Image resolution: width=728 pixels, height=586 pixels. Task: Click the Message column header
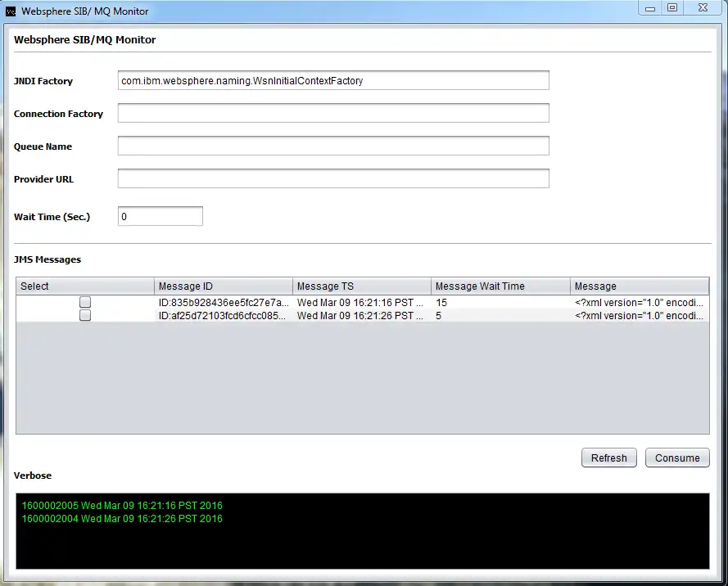(640, 286)
